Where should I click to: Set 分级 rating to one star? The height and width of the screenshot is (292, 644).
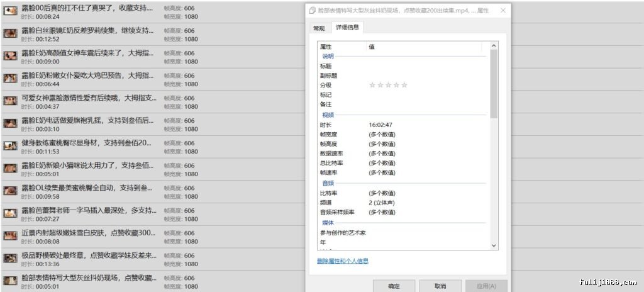372,85
